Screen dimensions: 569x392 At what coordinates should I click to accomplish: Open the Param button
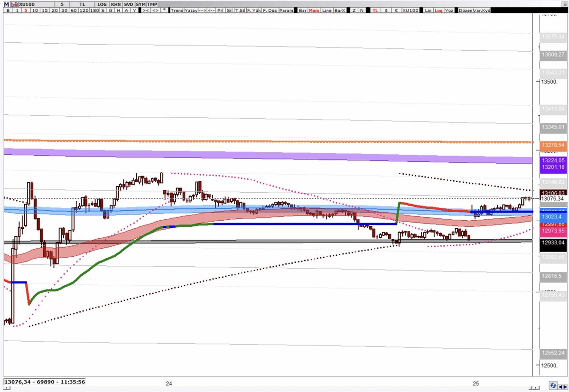pos(286,10)
